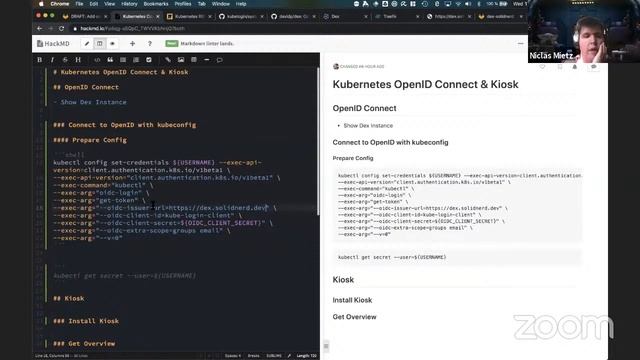640x360 pixels.
Task: Click the like heart icon in preview header
Action: [542, 67]
